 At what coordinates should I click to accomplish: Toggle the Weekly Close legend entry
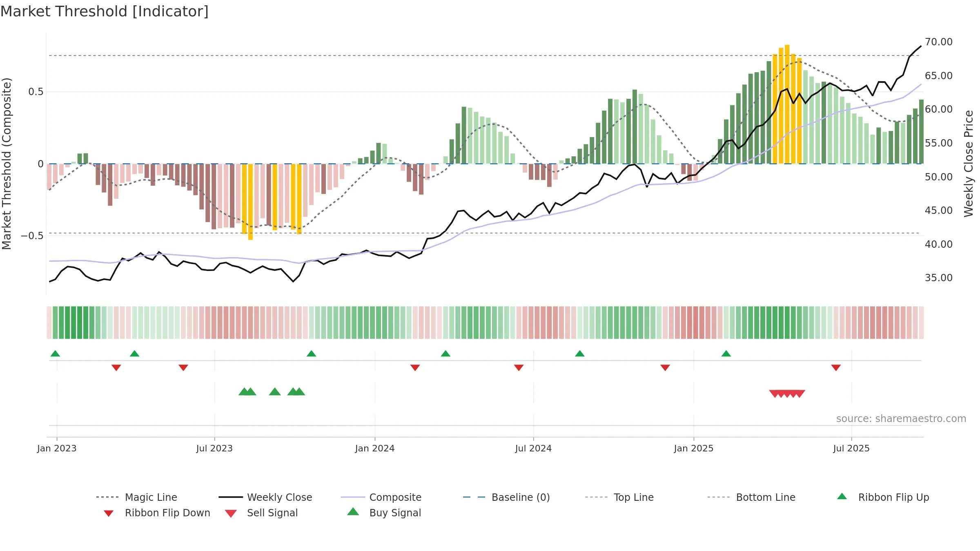(265, 497)
